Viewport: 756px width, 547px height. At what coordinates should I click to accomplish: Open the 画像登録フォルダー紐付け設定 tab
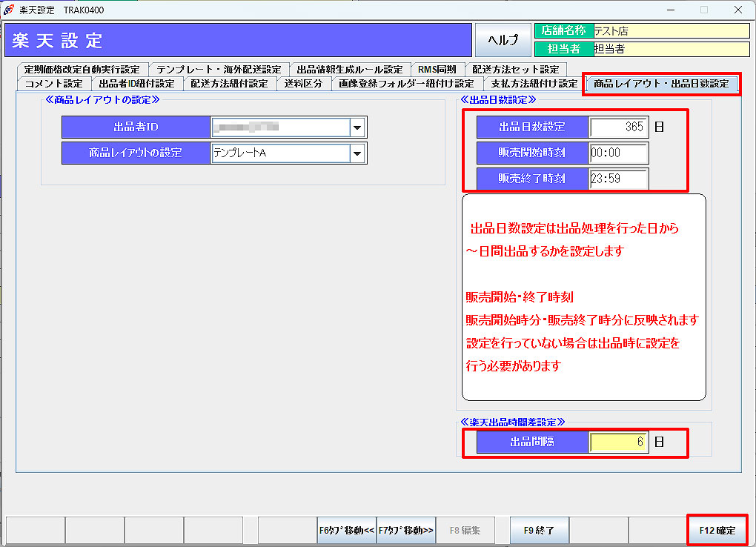point(406,84)
